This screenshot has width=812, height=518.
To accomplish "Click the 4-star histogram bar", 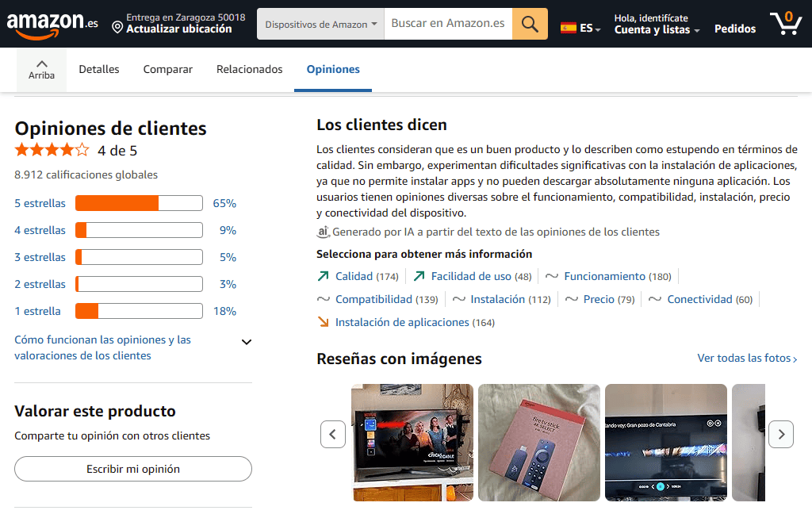I will [x=139, y=230].
